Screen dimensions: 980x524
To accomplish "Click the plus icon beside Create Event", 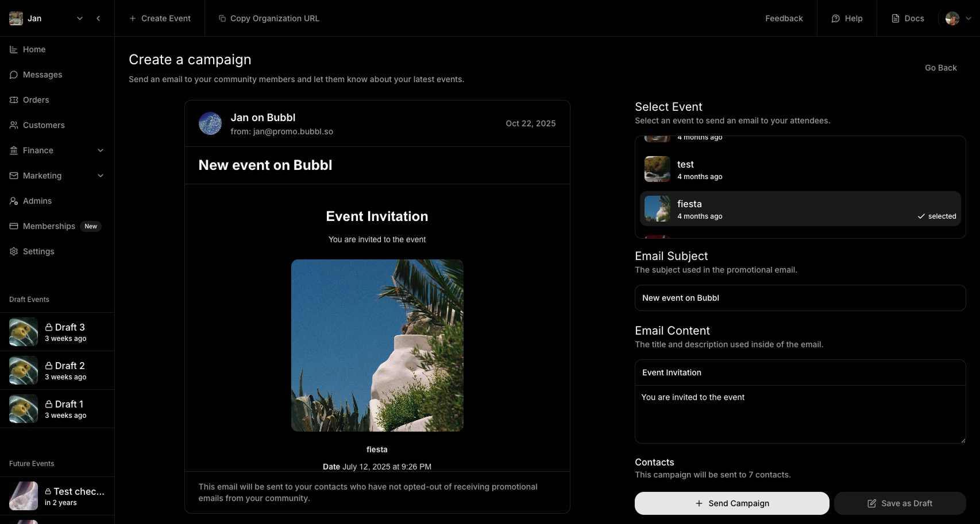I will pyautogui.click(x=133, y=18).
